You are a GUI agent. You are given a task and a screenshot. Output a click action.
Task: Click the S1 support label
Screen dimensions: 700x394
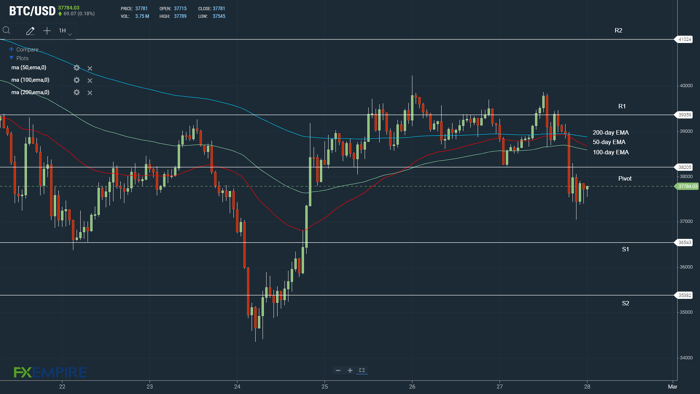(x=625, y=249)
